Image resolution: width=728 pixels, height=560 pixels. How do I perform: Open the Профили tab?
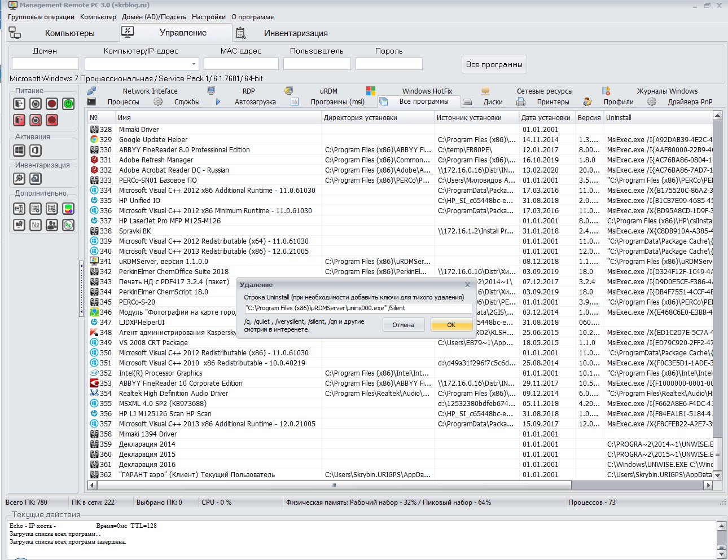point(619,102)
